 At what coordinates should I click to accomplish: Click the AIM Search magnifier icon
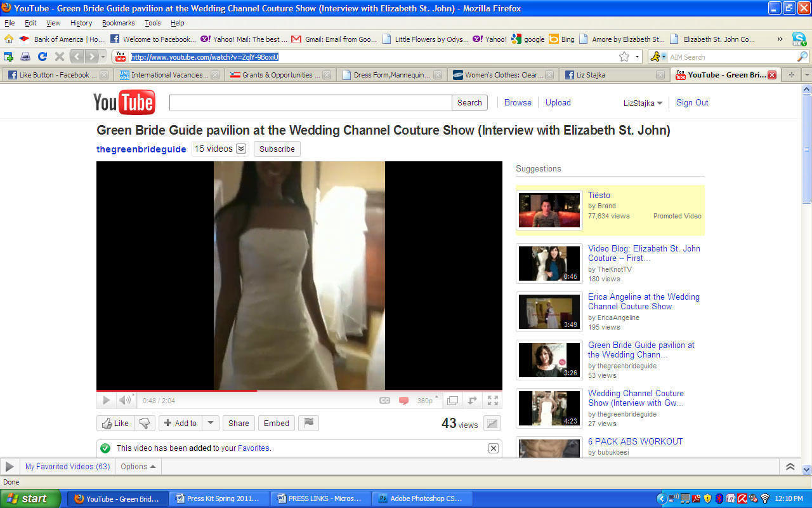coord(802,57)
